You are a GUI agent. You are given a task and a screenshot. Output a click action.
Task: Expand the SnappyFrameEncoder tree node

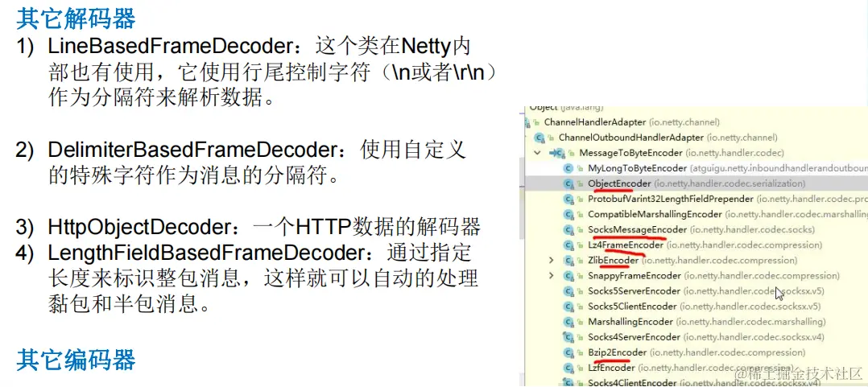point(551,275)
